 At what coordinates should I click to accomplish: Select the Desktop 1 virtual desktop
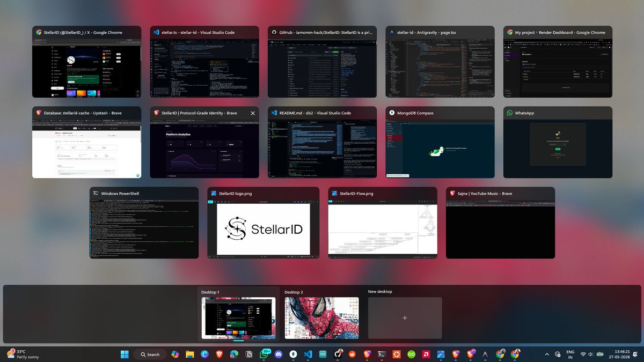(x=238, y=314)
